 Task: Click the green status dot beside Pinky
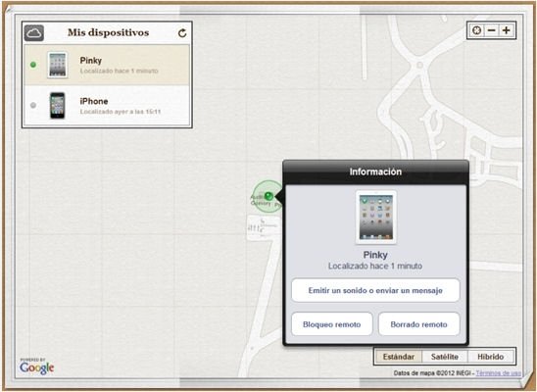point(33,65)
